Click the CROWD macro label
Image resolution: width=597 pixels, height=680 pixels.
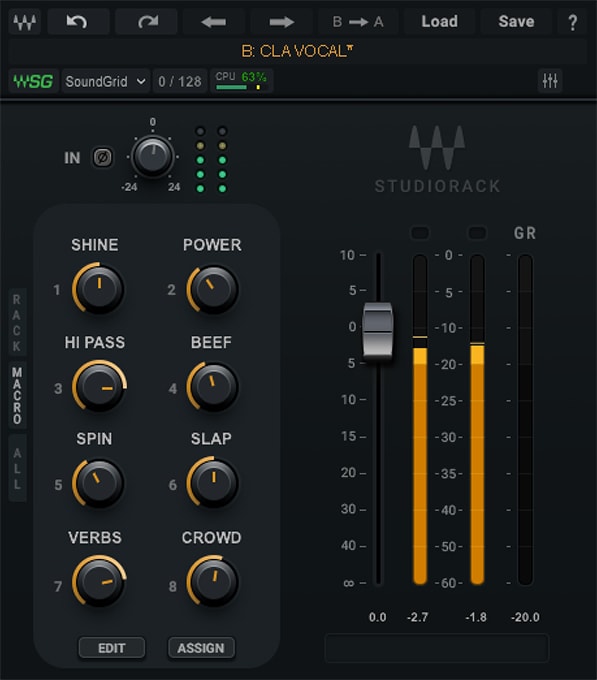click(212, 538)
